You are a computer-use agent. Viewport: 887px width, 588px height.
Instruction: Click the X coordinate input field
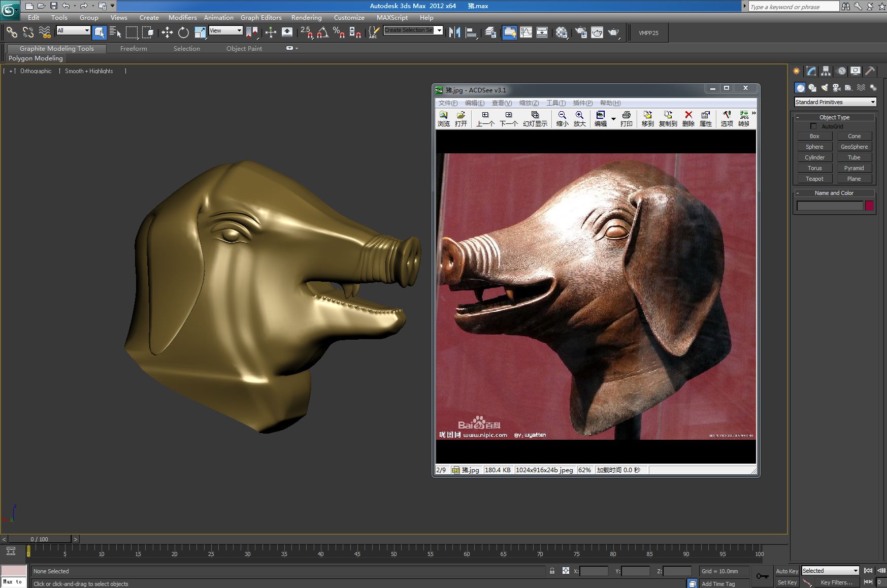point(594,571)
